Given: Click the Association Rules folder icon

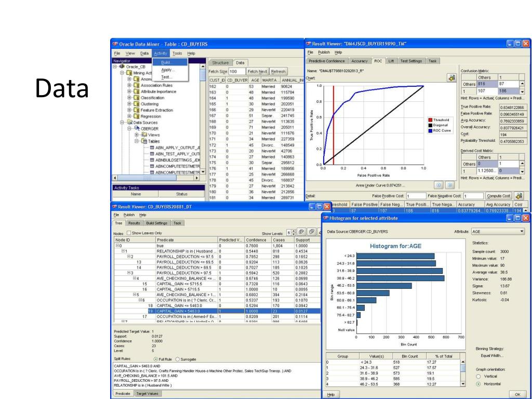Looking at the screenshot, I should pos(137,85).
